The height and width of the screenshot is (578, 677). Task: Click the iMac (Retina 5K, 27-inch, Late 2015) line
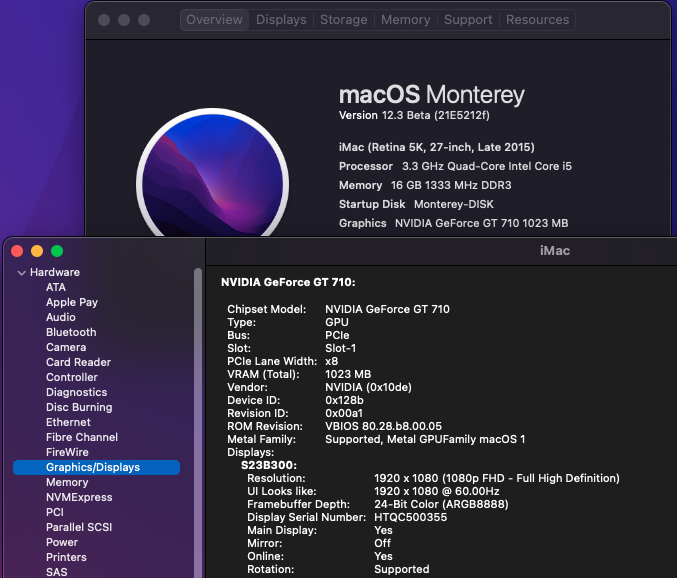click(437, 148)
